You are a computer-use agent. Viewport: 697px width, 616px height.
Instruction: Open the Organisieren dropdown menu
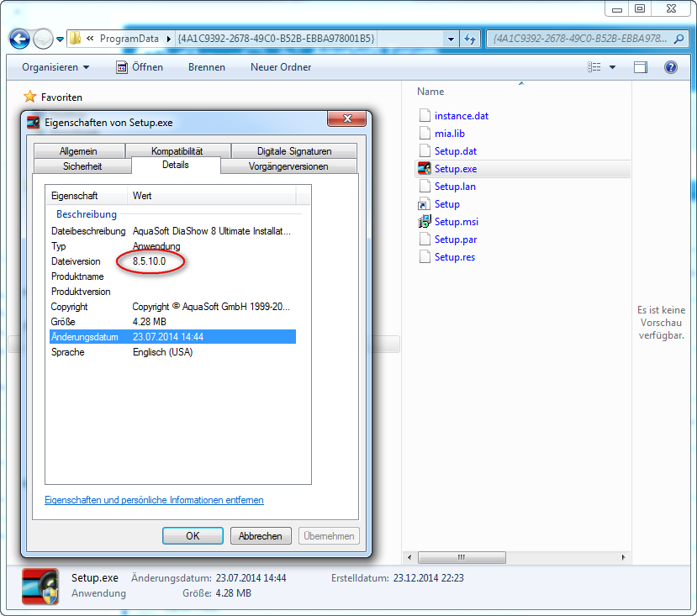[x=55, y=67]
